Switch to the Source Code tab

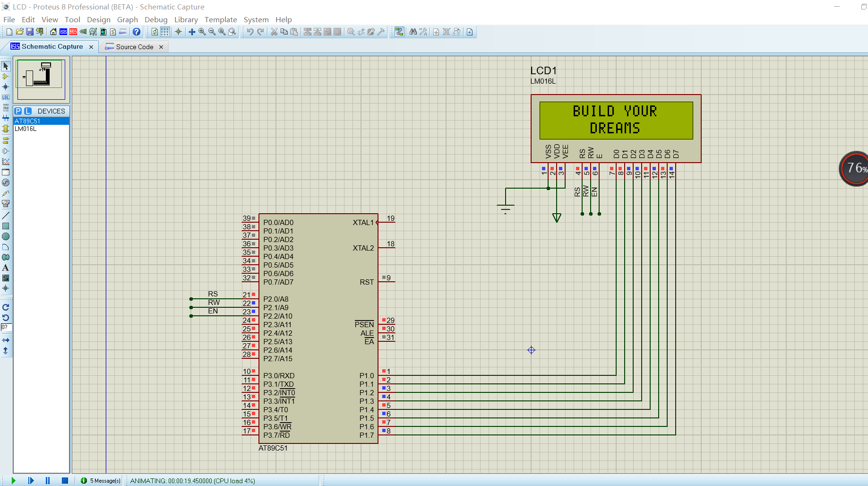coord(134,47)
